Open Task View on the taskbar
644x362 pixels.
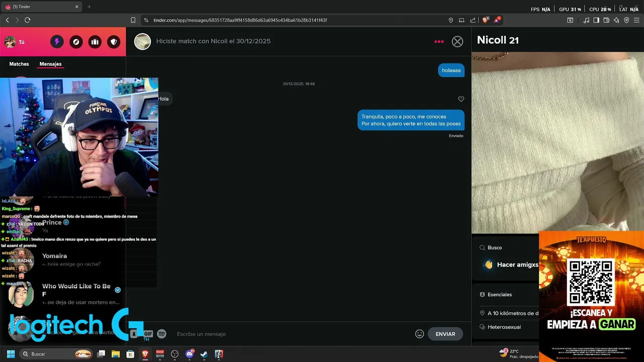click(101, 354)
